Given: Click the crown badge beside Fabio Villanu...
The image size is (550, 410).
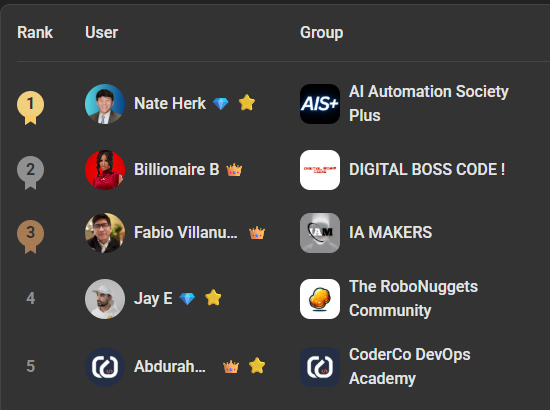Looking at the screenshot, I should (257, 233).
